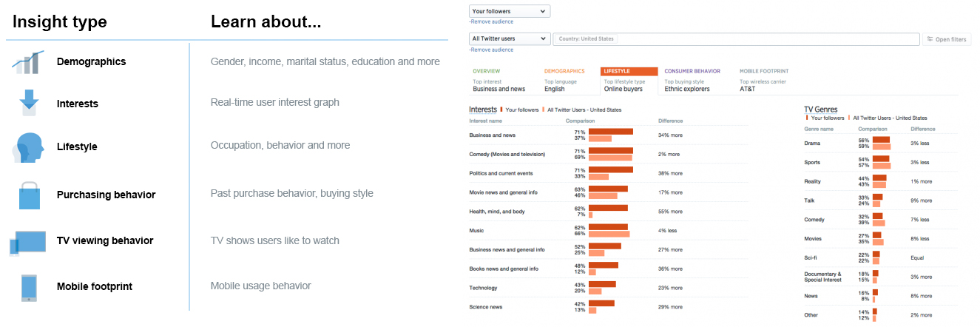Image resolution: width=980 pixels, height=327 pixels.
Task: Remove the All Twitter users audience
Action: 491,50
